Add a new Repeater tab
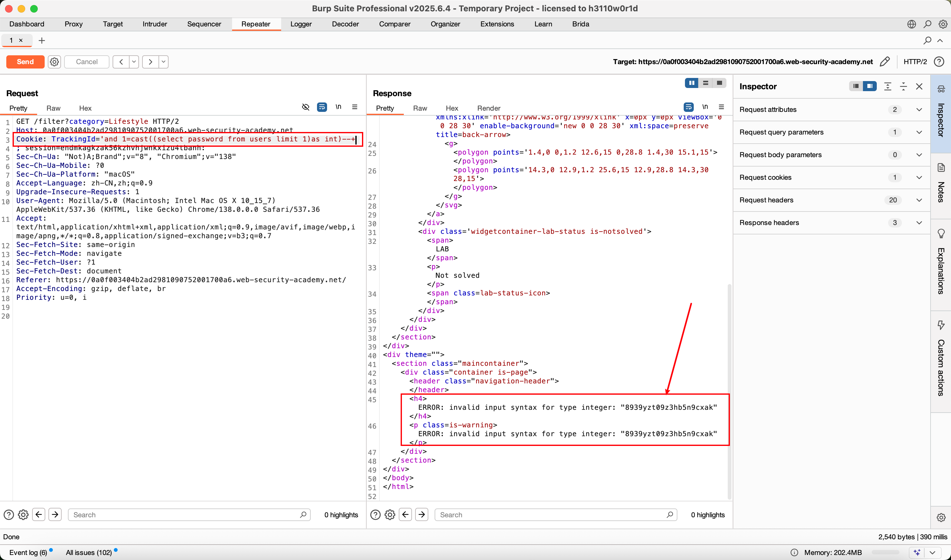951x560 pixels. point(42,40)
